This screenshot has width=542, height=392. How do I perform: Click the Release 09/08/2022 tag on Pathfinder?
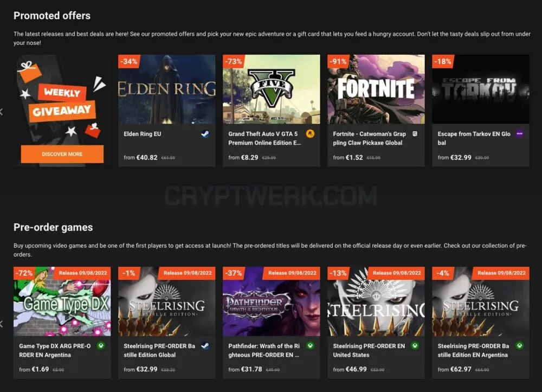(292, 273)
